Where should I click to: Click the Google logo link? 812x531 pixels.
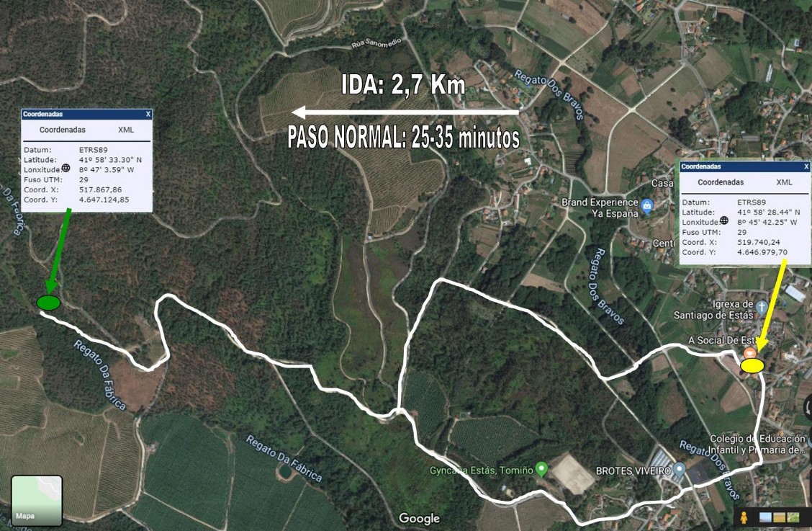tap(419, 518)
